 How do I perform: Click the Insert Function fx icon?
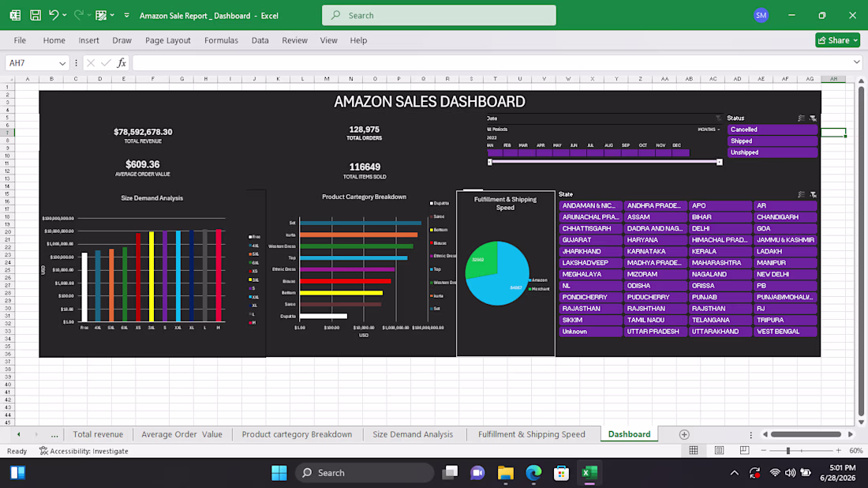(122, 63)
